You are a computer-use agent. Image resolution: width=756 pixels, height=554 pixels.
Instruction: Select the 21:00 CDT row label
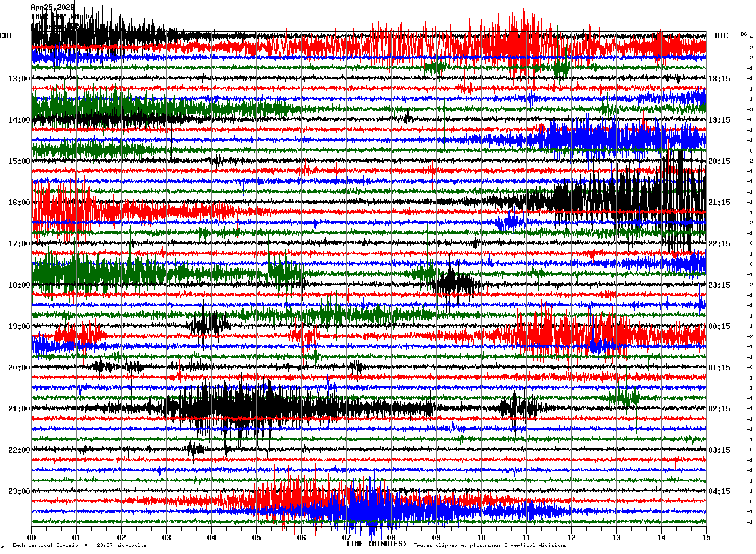pos(19,409)
